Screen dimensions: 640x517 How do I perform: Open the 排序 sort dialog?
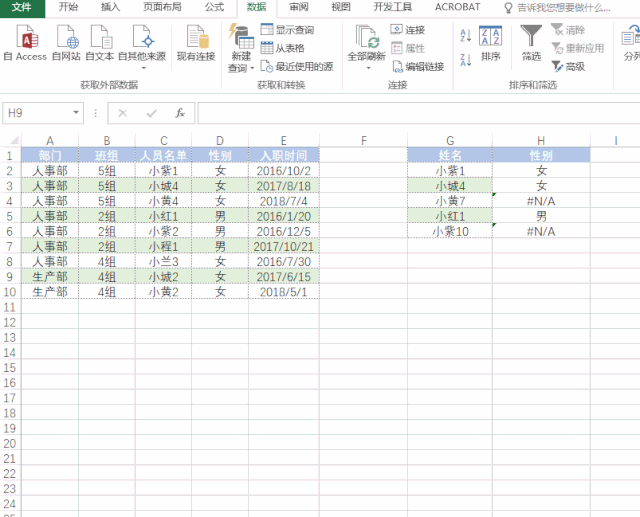[490, 43]
